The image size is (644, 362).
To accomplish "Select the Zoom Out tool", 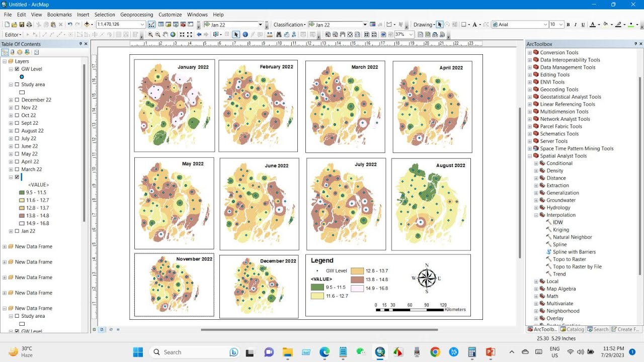I will pos(157,35).
